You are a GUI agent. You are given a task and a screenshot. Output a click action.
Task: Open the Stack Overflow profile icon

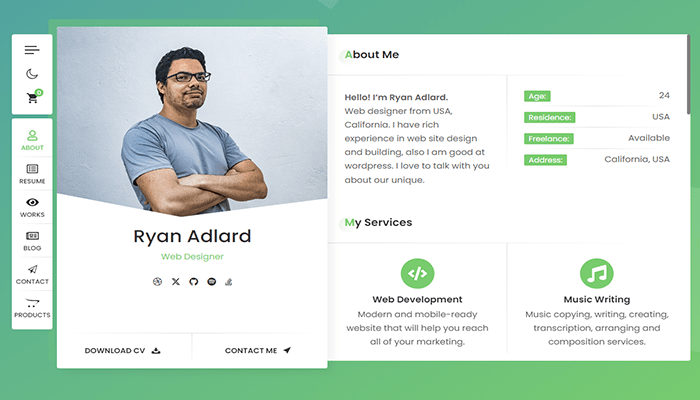tap(229, 282)
